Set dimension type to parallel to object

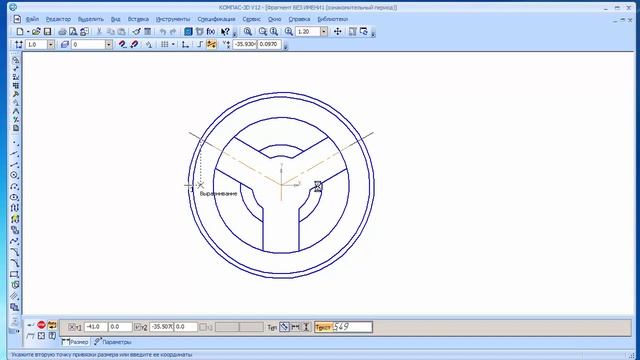click(284, 327)
